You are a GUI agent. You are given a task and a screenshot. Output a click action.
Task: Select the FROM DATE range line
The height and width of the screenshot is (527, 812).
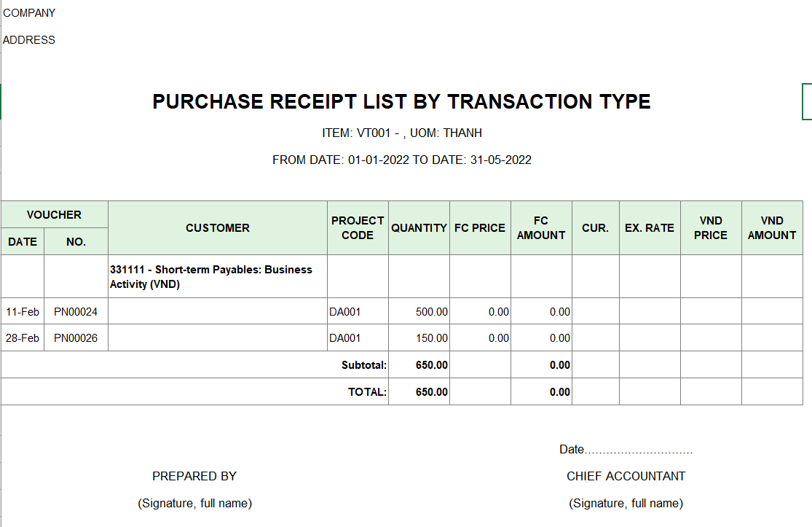[x=402, y=160]
